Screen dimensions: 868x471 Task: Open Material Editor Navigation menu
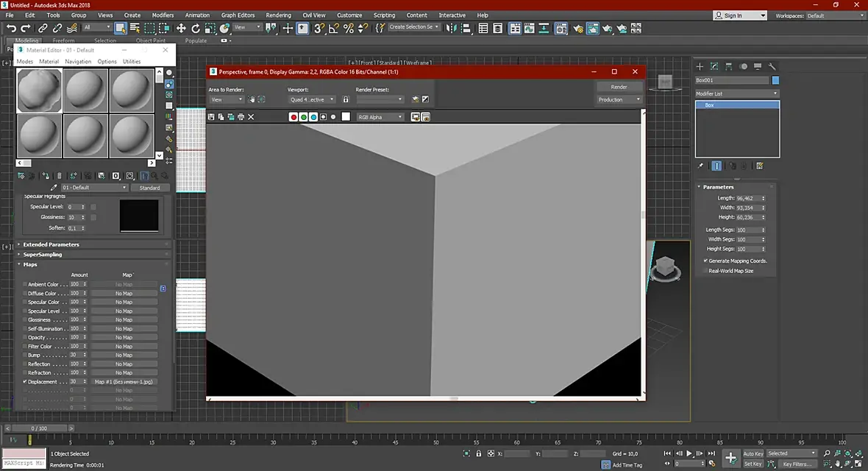tap(77, 62)
